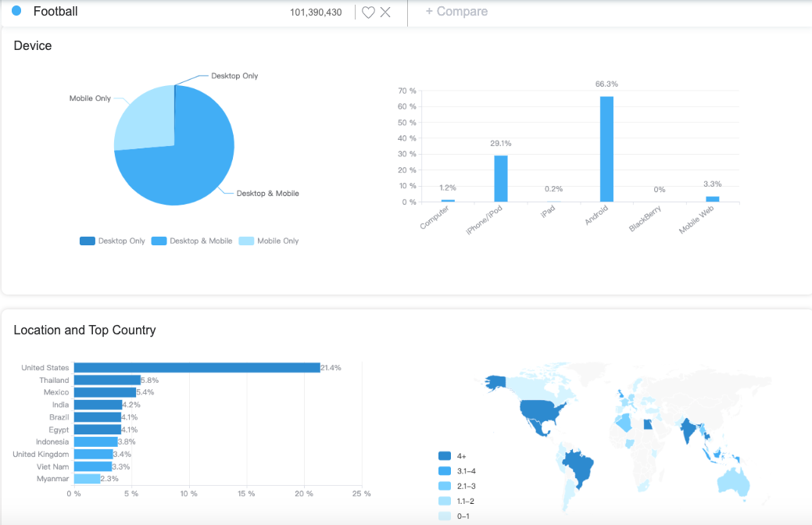The height and width of the screenshot is (525, 812).
Task: Click the heart favorite icon beside Football
Action: (x=368, y=12)
